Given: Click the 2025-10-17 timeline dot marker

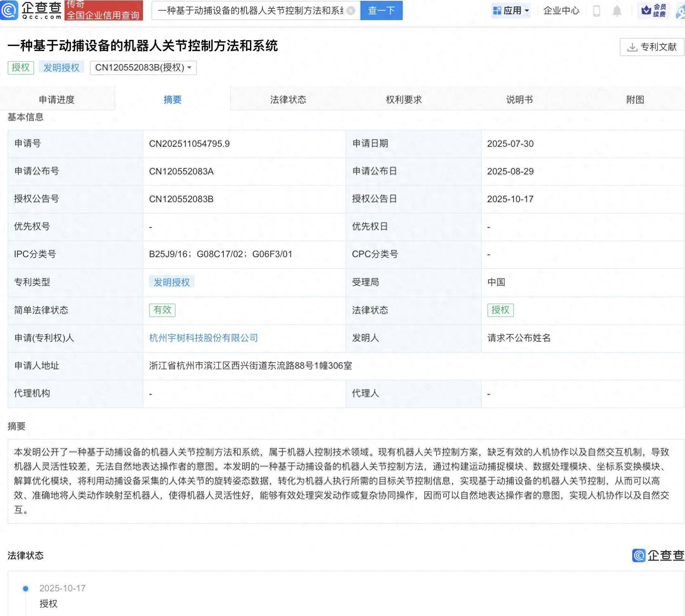Looking at the screenshot, I should (x=25, y=588).
